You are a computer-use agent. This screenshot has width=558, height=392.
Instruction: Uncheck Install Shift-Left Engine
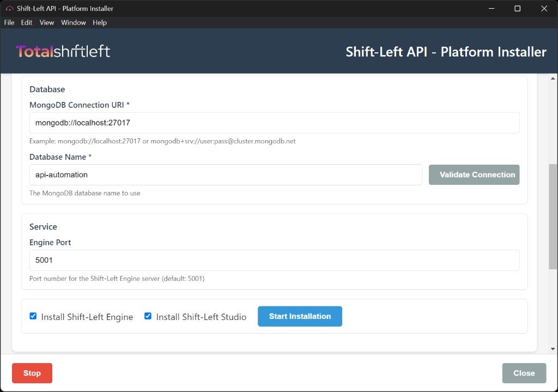coord(33,316)
